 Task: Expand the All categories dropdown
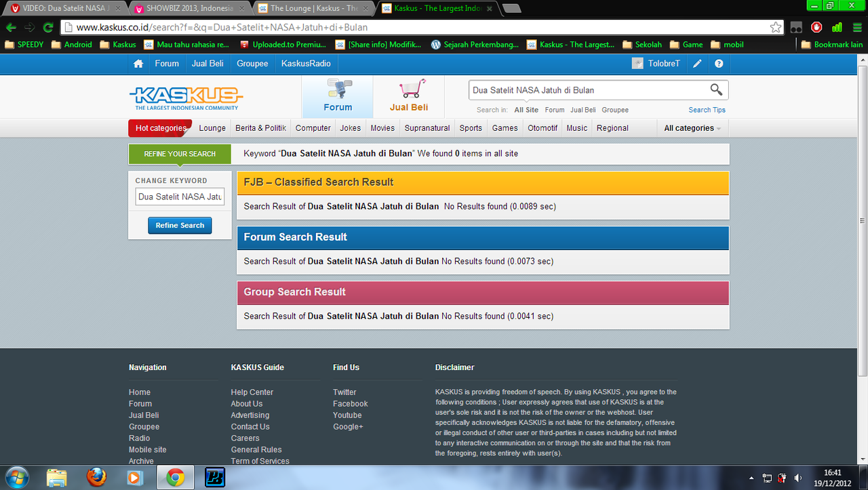pyautogui.click(x=692, y=128)
